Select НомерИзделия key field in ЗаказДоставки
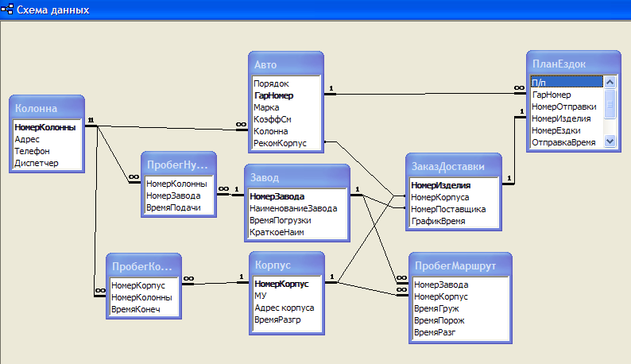Viewport: 631px width, 364px height. pos(454,185)
